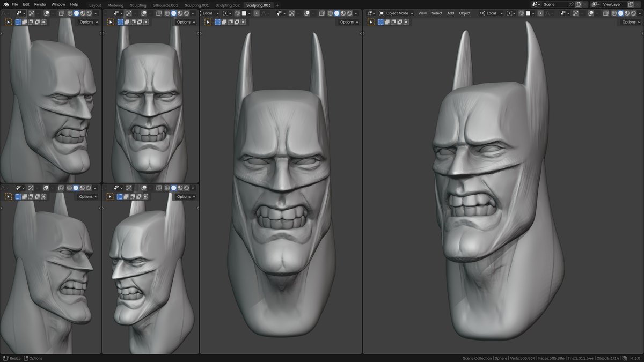644x362 pixels.
Task: Click version 4.3.0 in status bar
Action: 635,358
